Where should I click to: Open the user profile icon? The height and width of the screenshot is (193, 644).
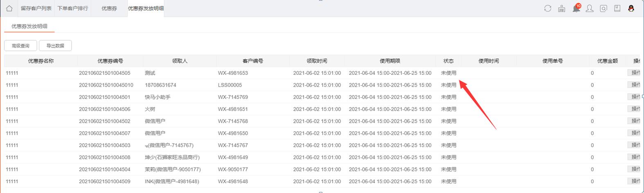pos(590,8)
